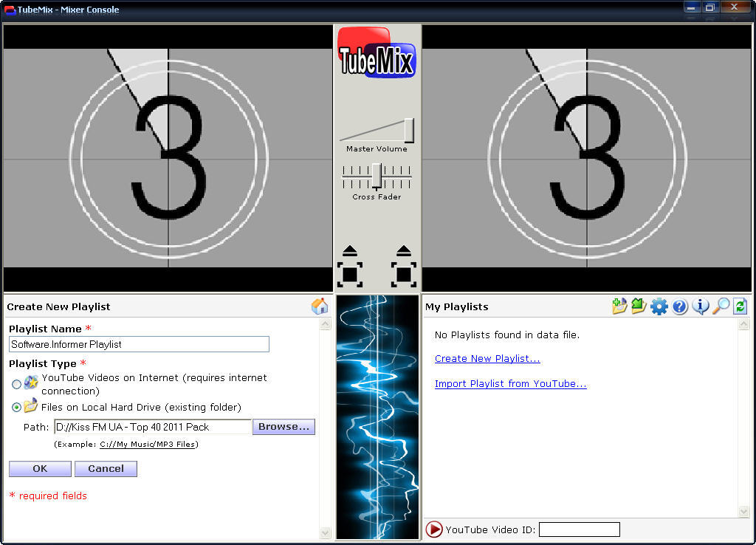The width and height of the screenshot is (756, 545).
Task: Click scroll down arrow in My Playlists panel
Action: coord(743,511)
